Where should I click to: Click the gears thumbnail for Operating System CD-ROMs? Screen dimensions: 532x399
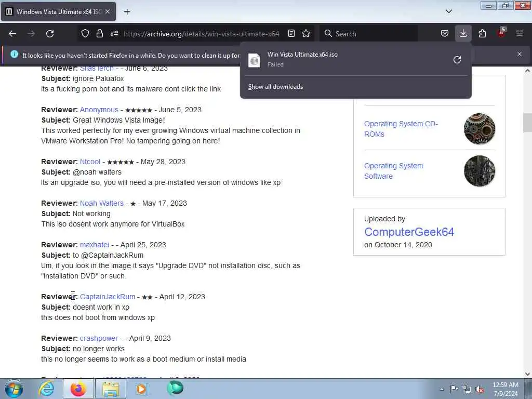[480, 129]
